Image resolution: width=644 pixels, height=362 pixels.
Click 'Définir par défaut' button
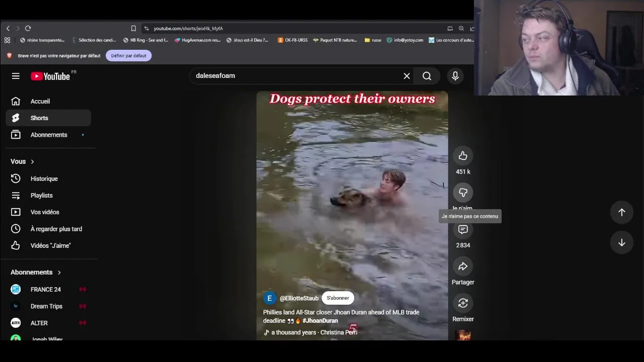pos(129,56)
